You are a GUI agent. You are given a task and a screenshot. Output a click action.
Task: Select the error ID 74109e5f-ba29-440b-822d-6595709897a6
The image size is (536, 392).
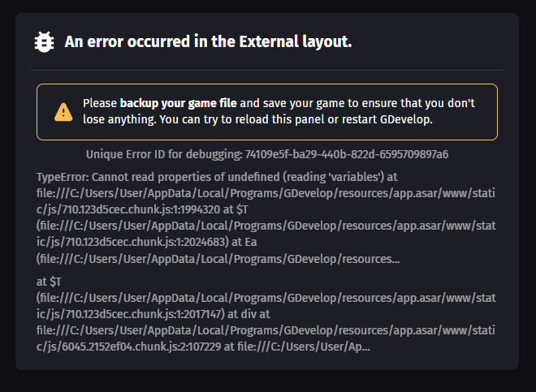[347, 154]
